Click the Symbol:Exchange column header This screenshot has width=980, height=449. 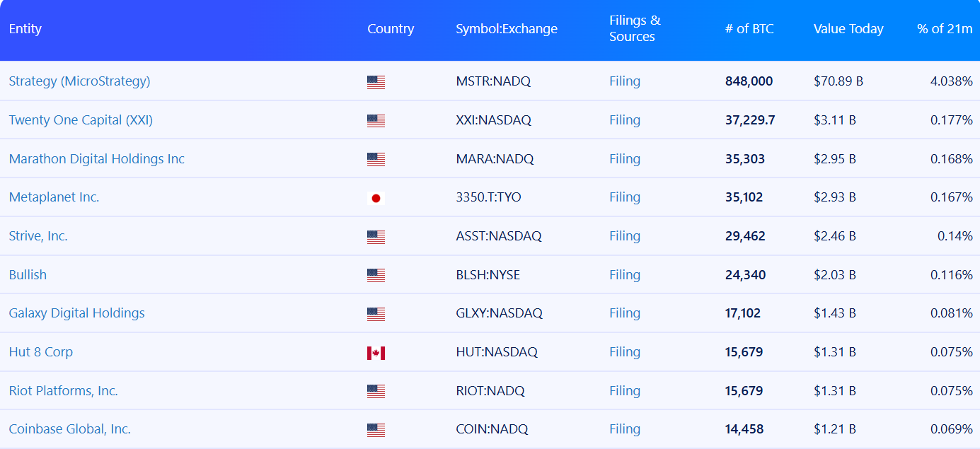click(507, 29)
